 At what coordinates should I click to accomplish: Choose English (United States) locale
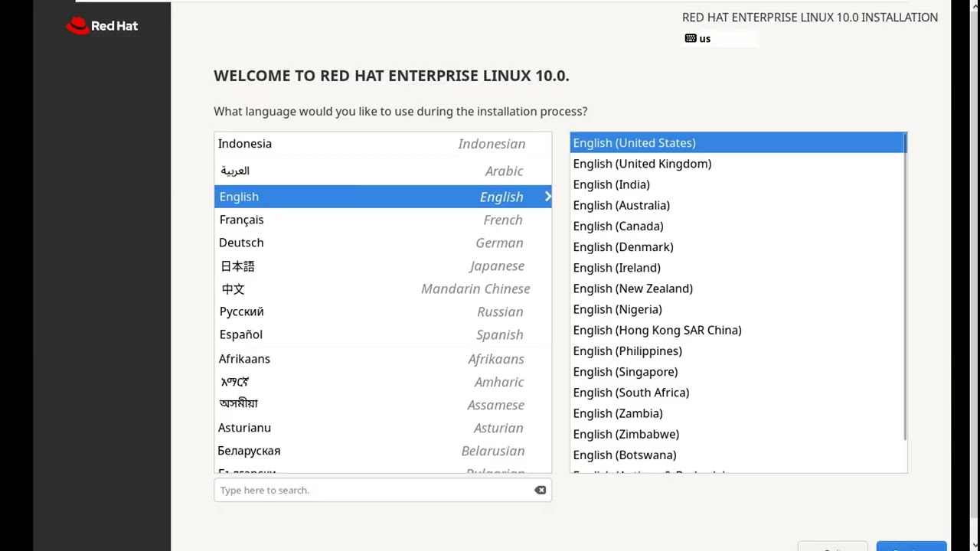point(737,142)
